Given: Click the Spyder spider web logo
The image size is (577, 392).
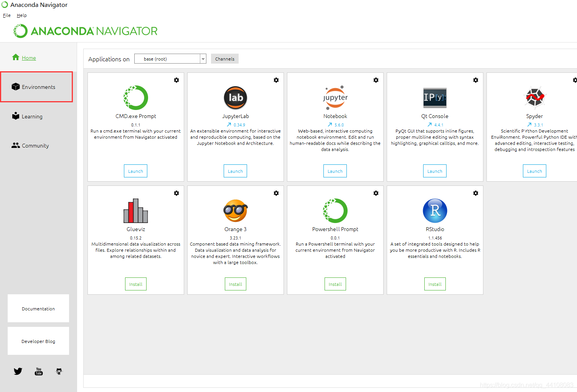Looking at the screenshot, I should click(x=535, y=97).
